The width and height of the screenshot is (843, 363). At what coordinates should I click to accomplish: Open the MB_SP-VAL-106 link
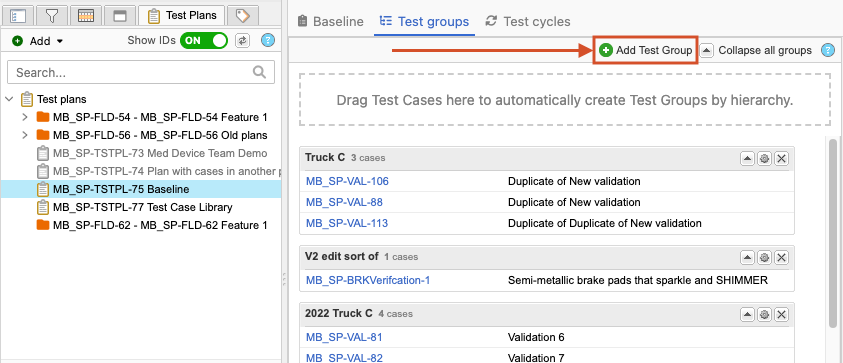click(347, 181)
